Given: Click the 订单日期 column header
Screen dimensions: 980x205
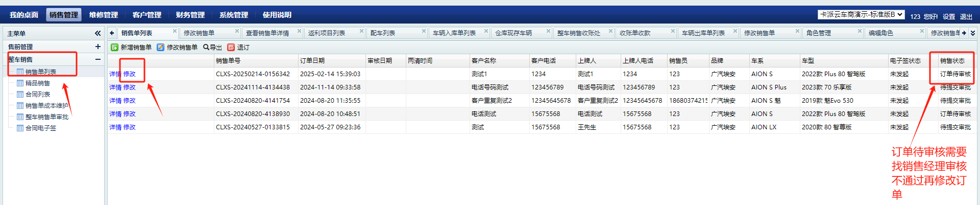Looking at the screenshot, I should click(x=312, y=61).
